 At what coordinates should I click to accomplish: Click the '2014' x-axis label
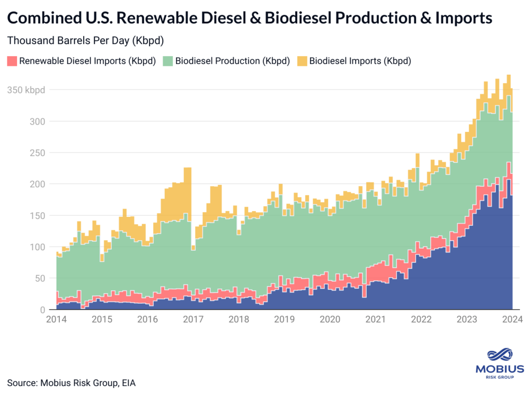click(x=56, y=319)
